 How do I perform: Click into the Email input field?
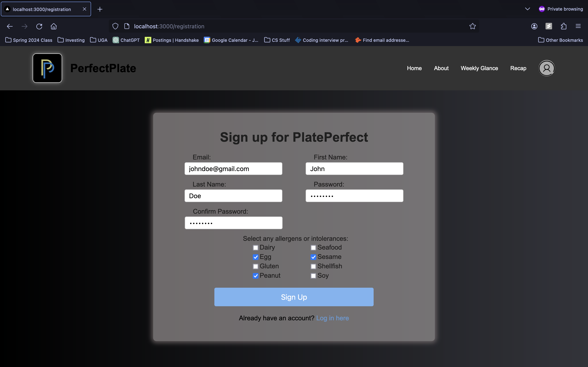pyautogui.click(x=233, y=169)
